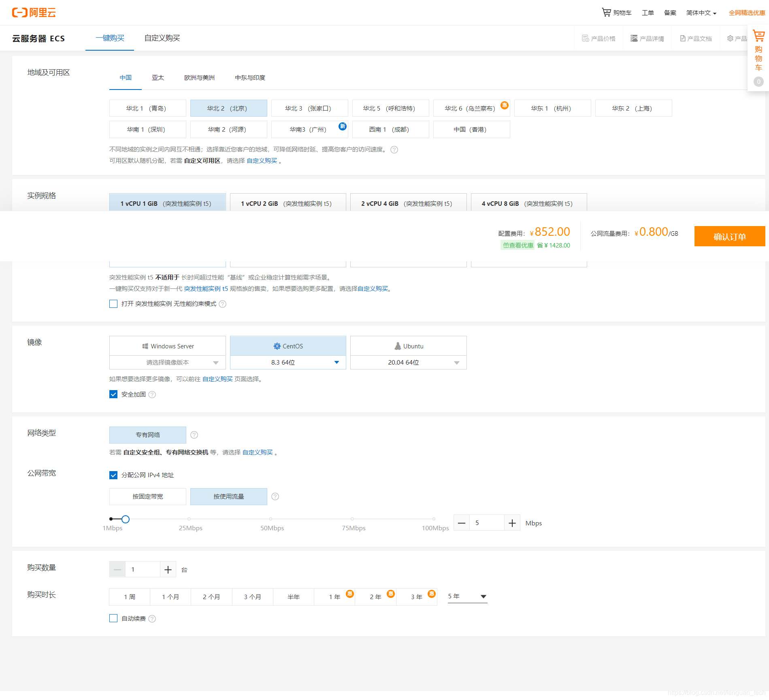769x700 pixels.
Task: Set bandwidth slider to 50Mbps mark
Action: pos(271,519)
